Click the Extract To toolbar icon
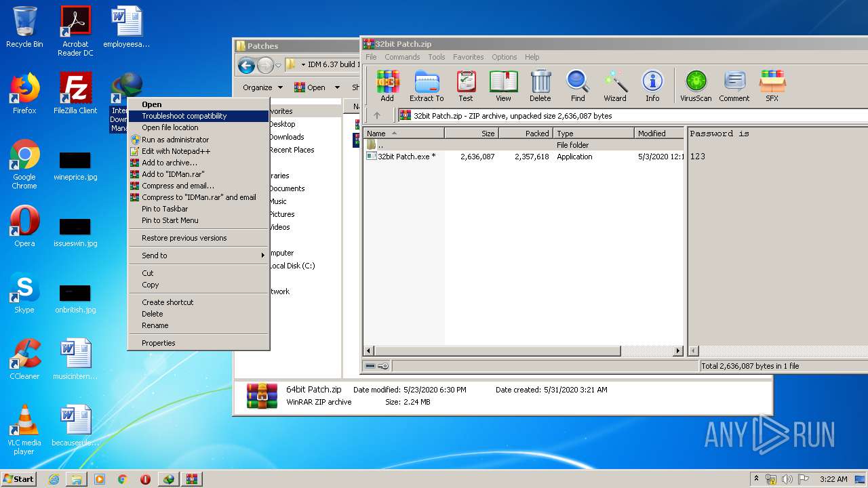This screenshot has height=488, width=868. point(427,85)
